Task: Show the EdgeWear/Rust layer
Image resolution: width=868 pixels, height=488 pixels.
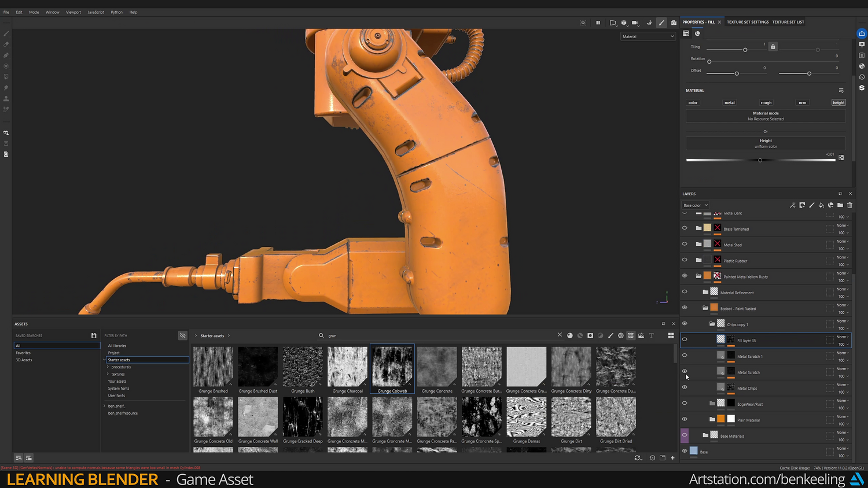Action: click(x=685, y=403)
